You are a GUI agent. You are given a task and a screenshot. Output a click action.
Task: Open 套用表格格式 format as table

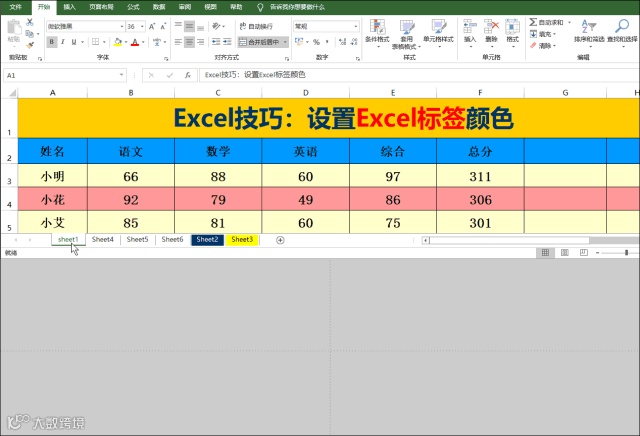pos(407,34)
